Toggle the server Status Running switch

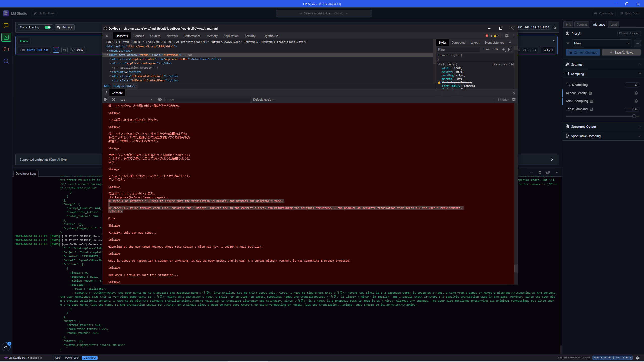(48, 27)
